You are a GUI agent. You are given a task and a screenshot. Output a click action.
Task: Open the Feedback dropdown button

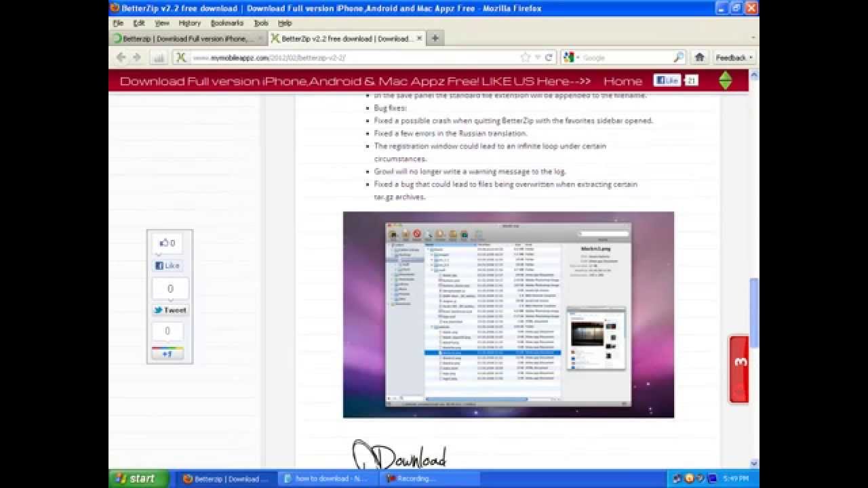(735, 58)
